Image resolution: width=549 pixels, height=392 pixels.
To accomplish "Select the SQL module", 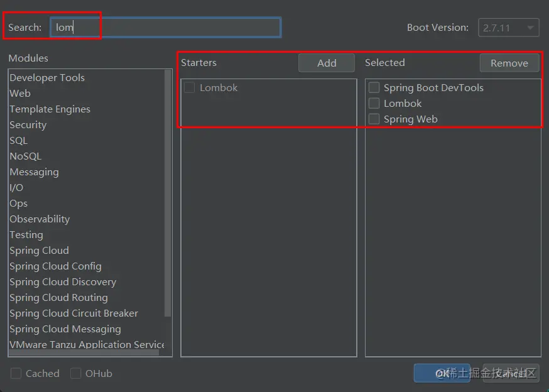I will pyautogui.click(x=19, y=141).
